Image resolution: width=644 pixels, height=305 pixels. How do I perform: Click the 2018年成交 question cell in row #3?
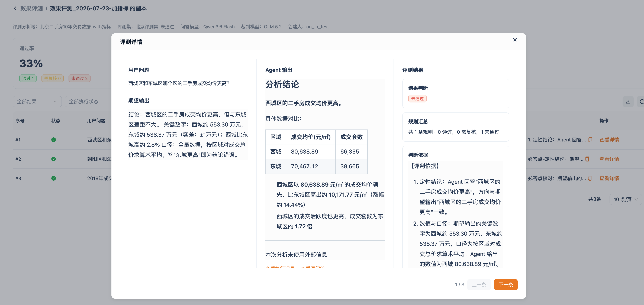[99, 178]
